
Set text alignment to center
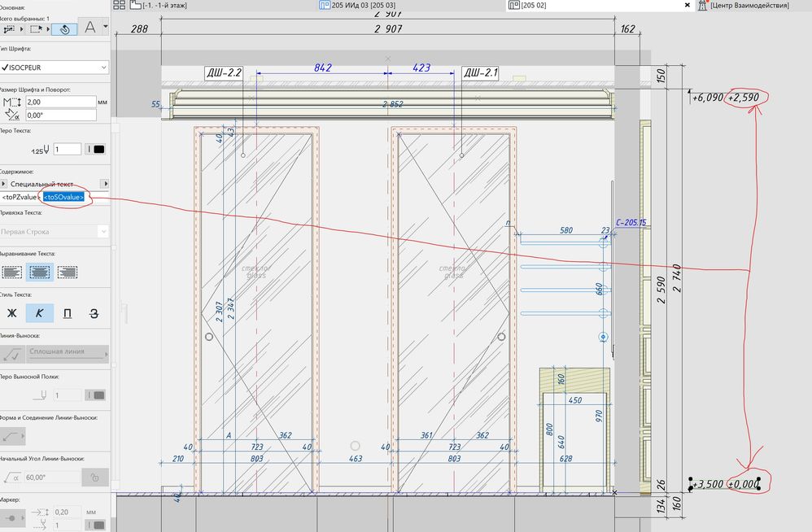(40, 272)
